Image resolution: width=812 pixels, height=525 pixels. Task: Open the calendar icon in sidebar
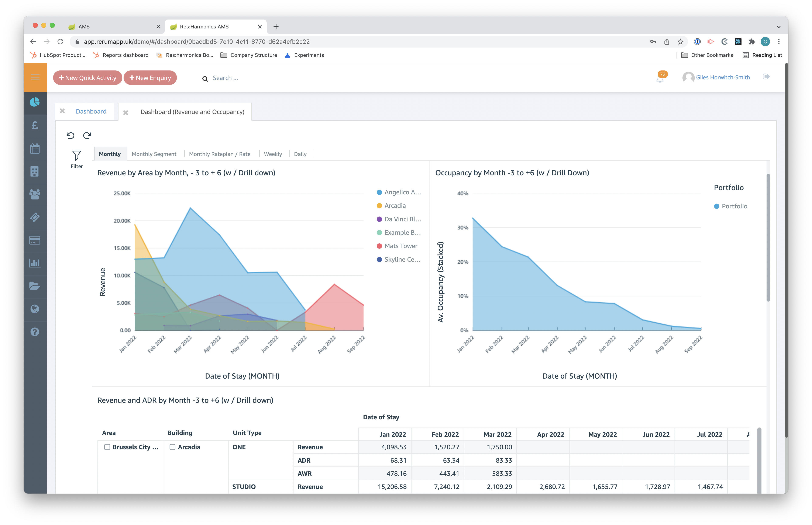35,148
